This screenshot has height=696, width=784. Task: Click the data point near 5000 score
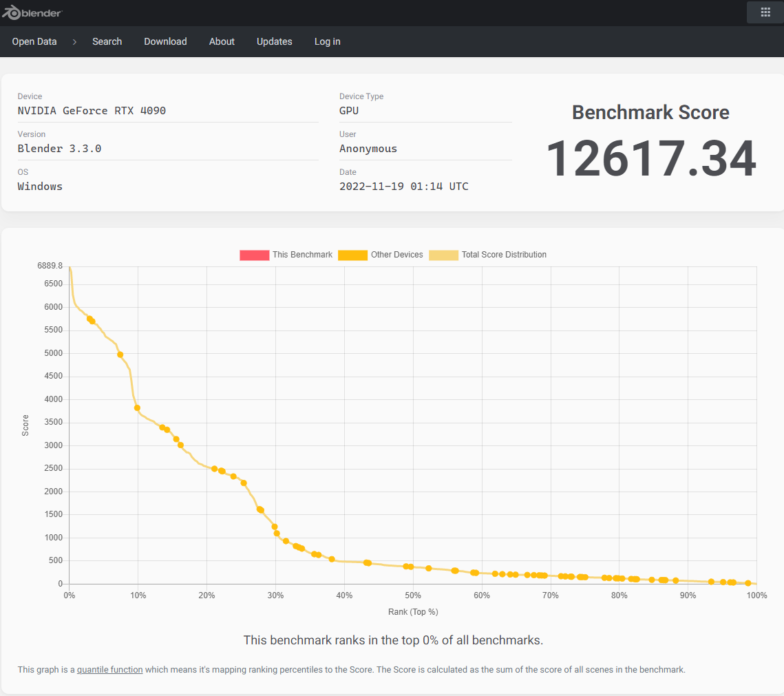pyautogui.click(x=120, y=355)
